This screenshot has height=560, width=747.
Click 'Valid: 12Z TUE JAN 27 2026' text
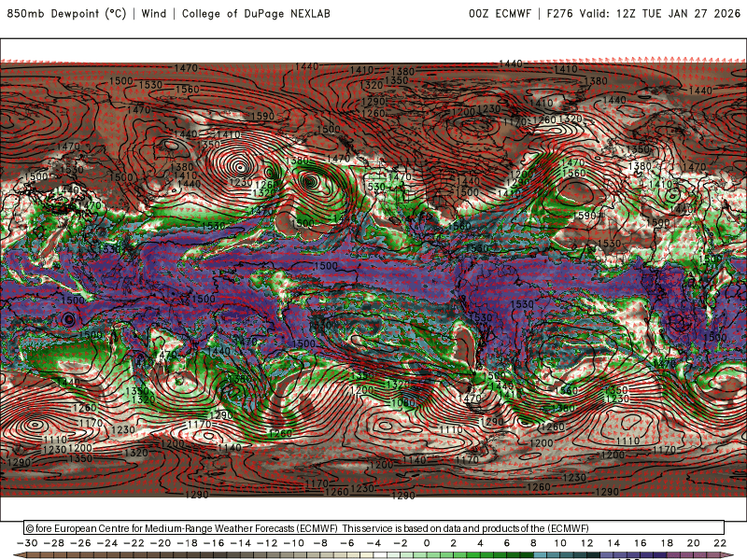660,13
